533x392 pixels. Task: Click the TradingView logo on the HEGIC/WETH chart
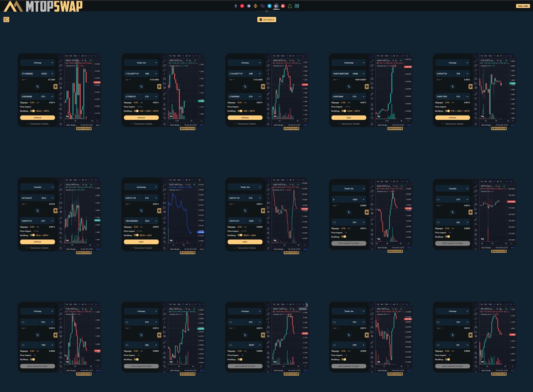(x=67, y=116)
